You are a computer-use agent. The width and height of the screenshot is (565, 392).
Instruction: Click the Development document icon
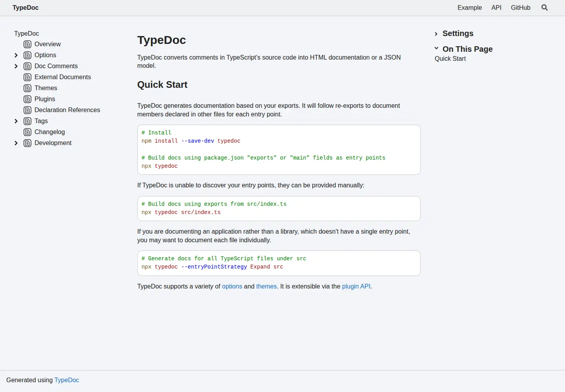27,143
